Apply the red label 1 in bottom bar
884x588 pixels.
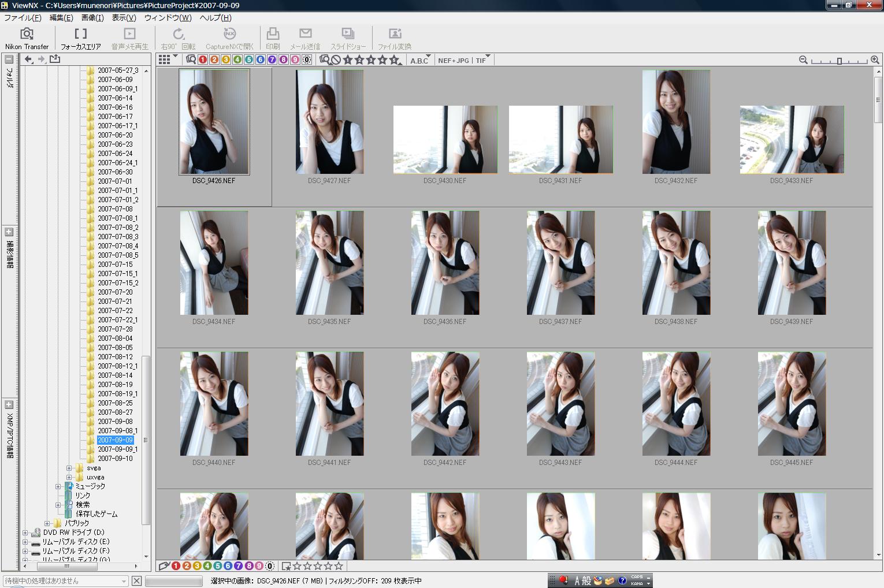pos(176,566)
